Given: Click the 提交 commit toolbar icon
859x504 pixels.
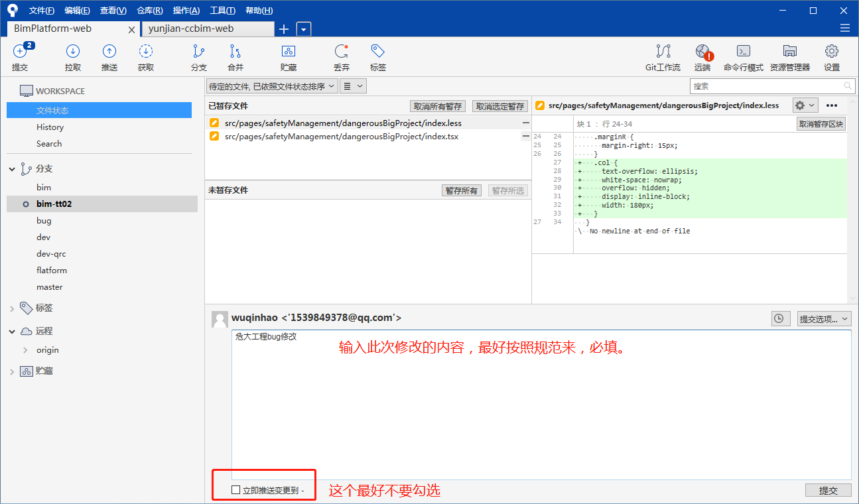Looking at the screenshot, I should pos(20,51).
